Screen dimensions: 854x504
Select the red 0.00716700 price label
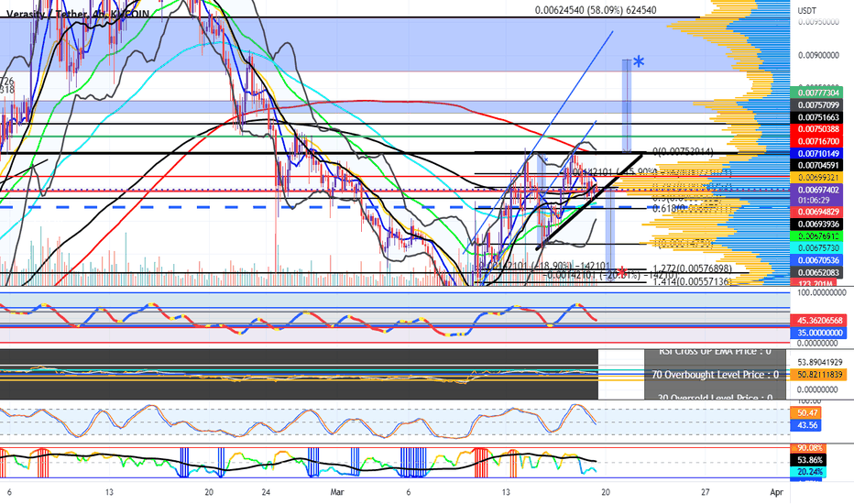click(816, 142)
